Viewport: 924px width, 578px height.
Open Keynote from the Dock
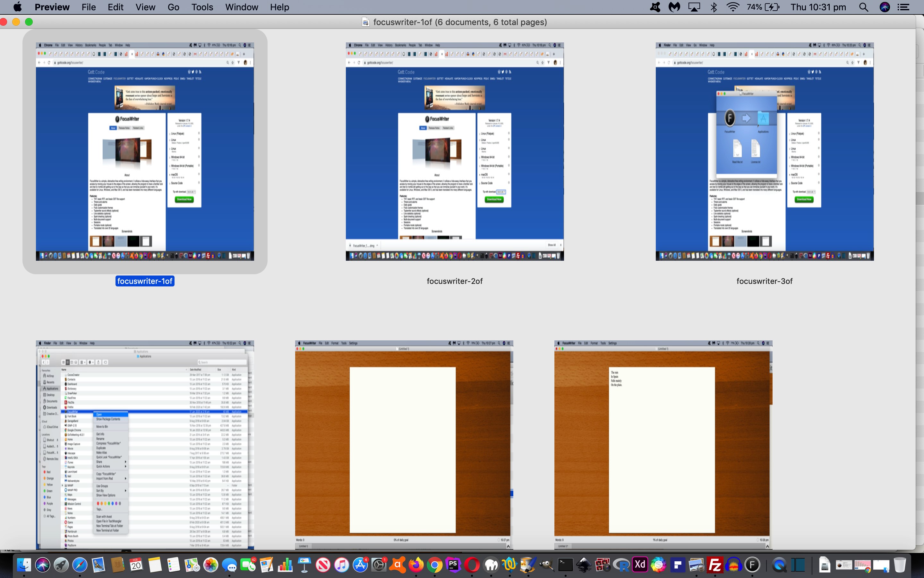point(304,565)
